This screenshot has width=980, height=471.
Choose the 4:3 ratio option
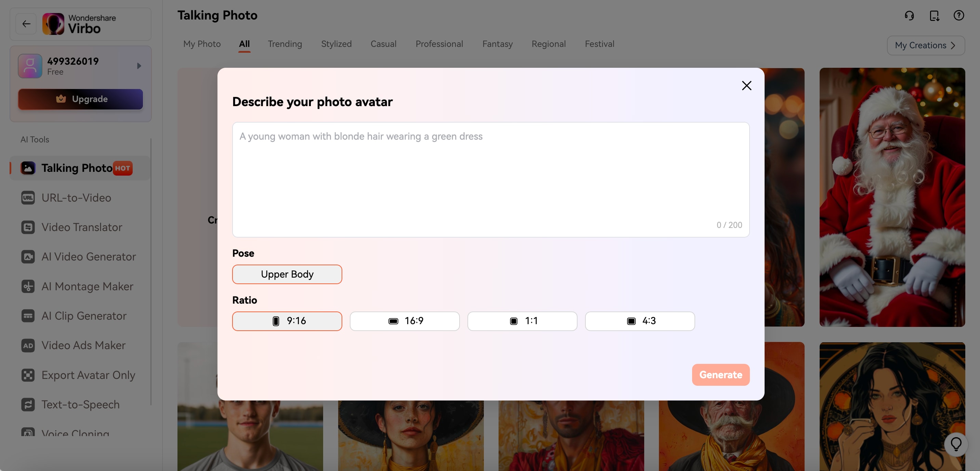click(x=639, y=321)
